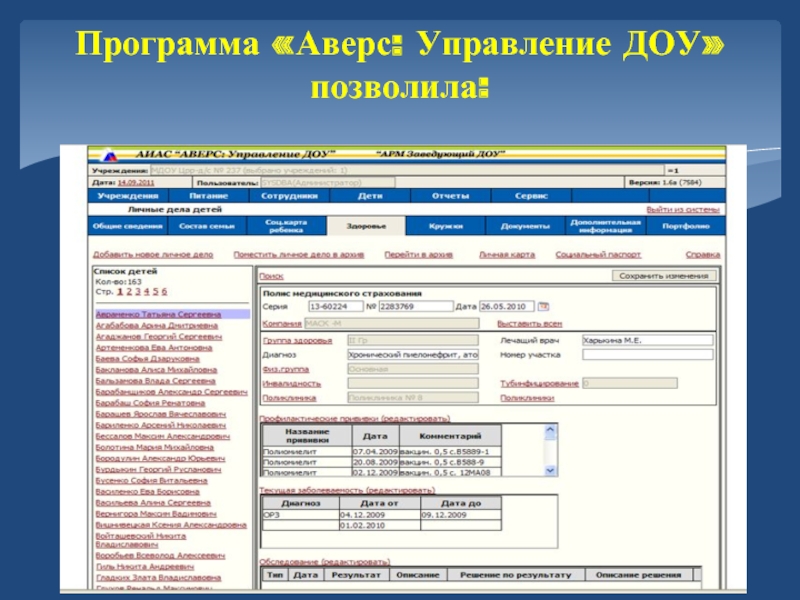The image size is (800, 600).
Task: Click the Выйти из системы link
Action: point(683,210)
